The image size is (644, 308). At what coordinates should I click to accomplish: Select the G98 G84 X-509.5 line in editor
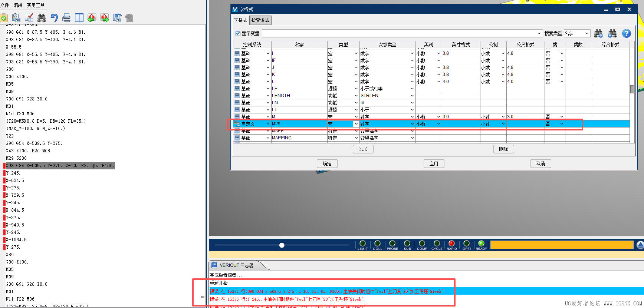60,166
